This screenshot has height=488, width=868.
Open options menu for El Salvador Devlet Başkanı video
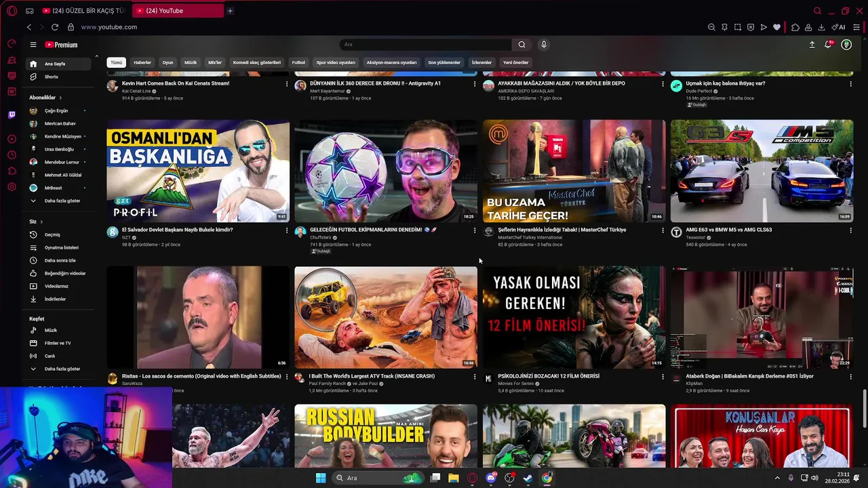pos(287,230)
